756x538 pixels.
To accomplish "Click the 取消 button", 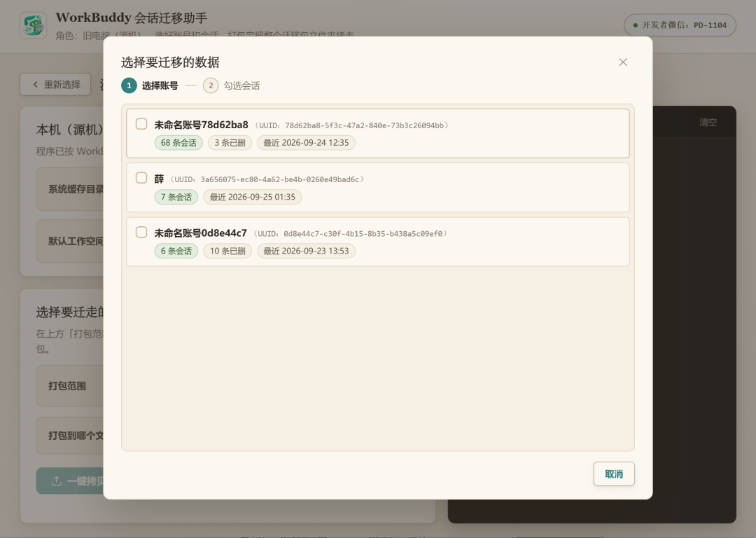I will click(x=614, y=474).
